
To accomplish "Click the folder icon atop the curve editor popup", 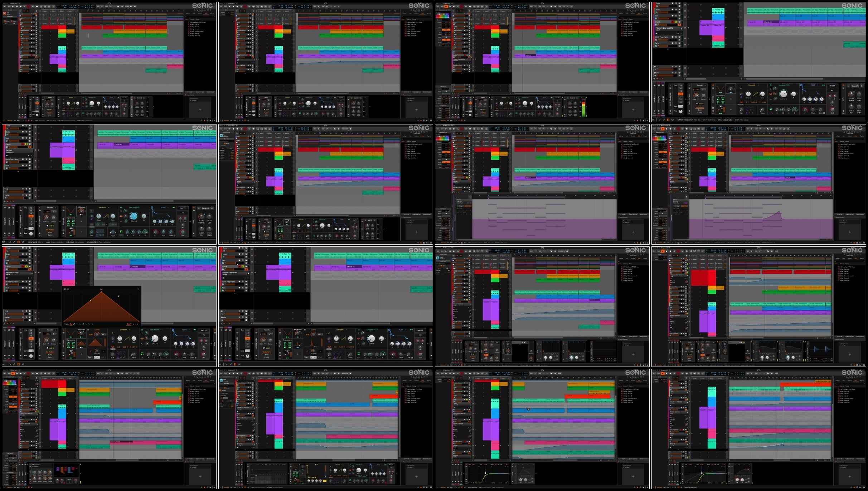I will [x=65, y=289].
